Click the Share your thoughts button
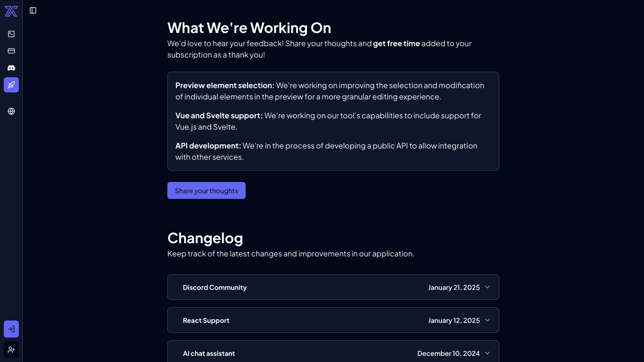The height and width of the screenshot is (362, 644). coord(206,190)
